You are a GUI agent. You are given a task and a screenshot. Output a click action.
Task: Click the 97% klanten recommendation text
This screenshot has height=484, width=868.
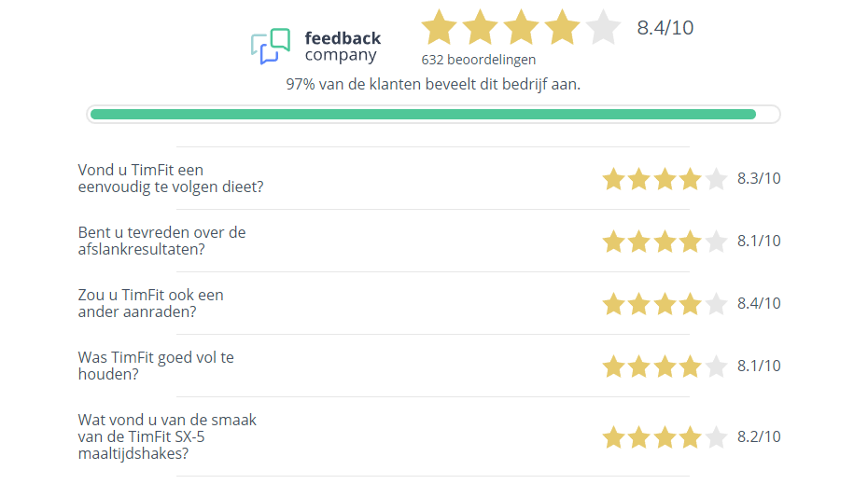(433, 84)
